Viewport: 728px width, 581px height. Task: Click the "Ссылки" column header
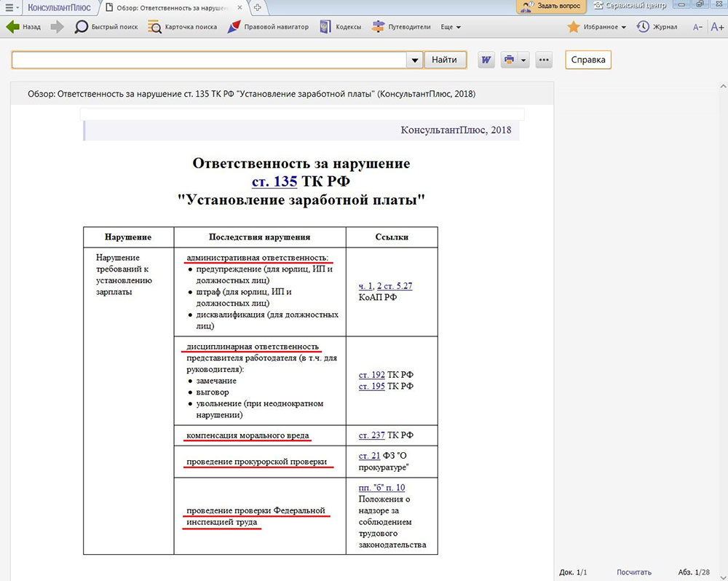click(392, 237)
